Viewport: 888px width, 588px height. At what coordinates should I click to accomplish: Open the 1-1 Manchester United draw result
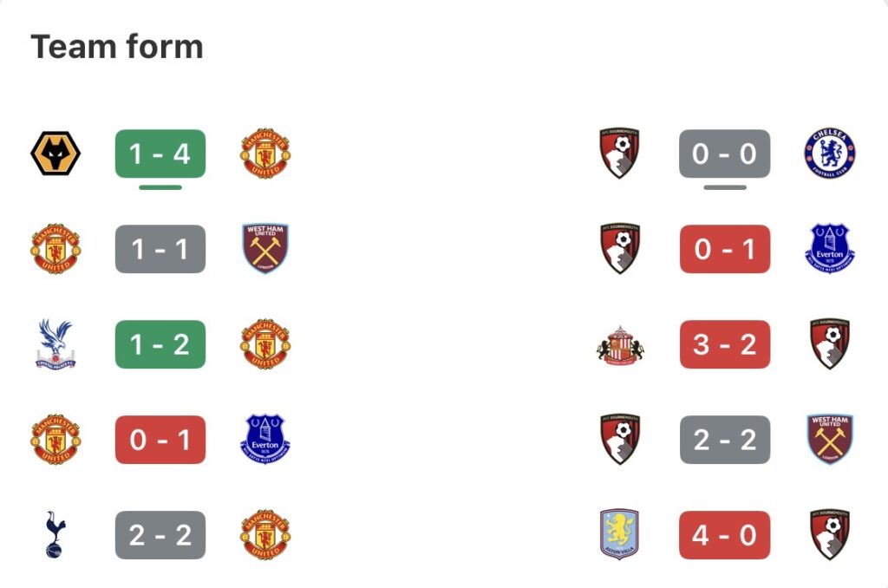pos(160,249)
